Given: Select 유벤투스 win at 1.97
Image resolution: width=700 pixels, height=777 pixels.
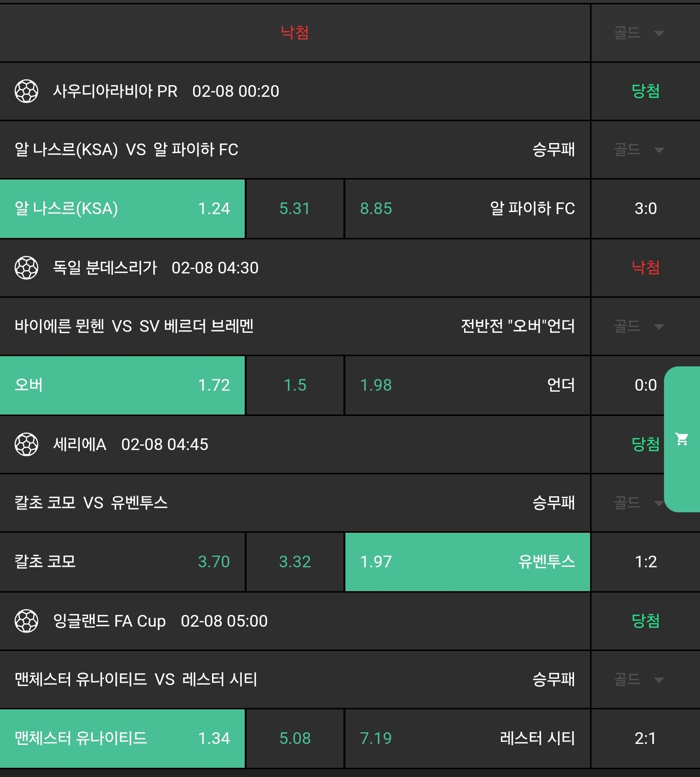Looking at the screenshot, I should [467, 562].
